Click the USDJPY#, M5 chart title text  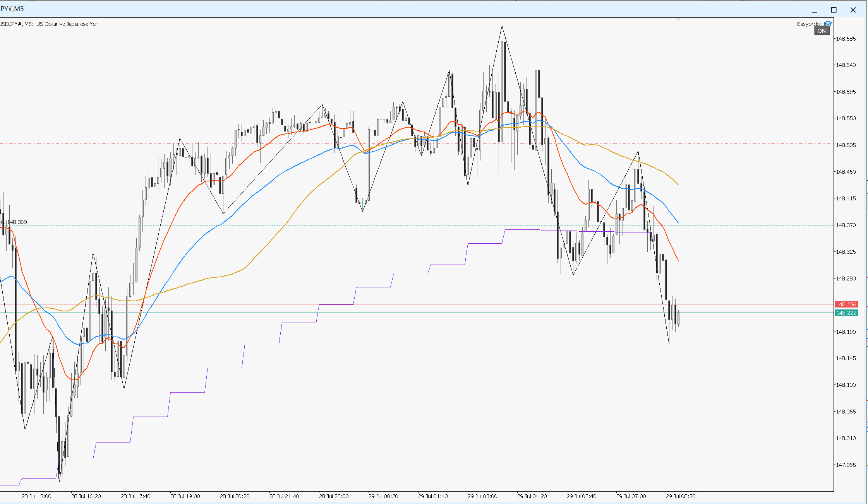coord(49,24)
